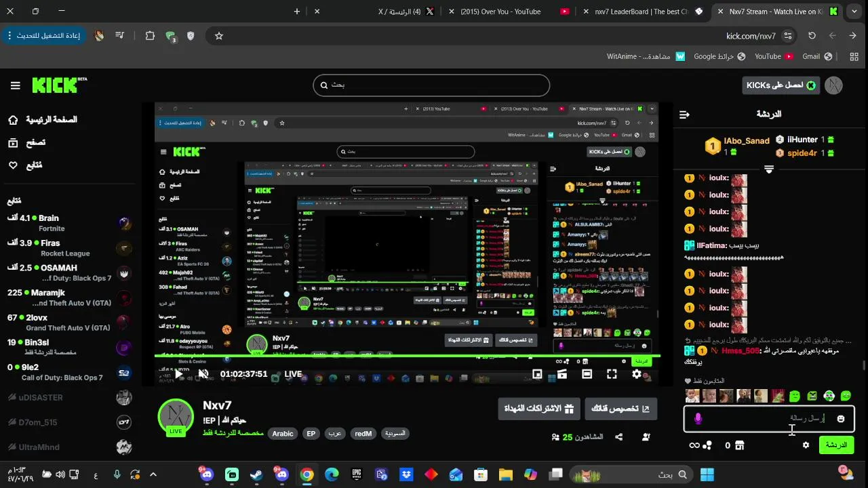Screen dimensions: 868x488
Task: Open Windows Start menu
Action: click(x=707, y=474)
